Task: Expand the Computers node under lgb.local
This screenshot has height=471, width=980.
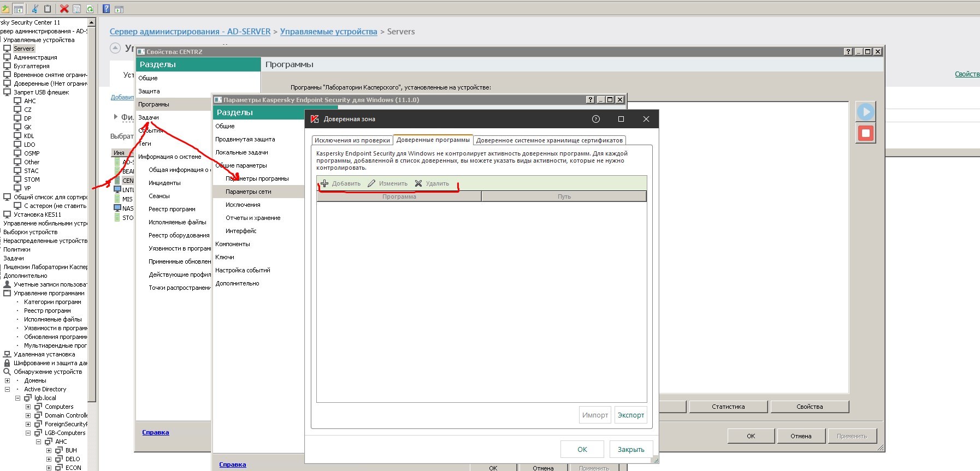Action: click(28, 407)
